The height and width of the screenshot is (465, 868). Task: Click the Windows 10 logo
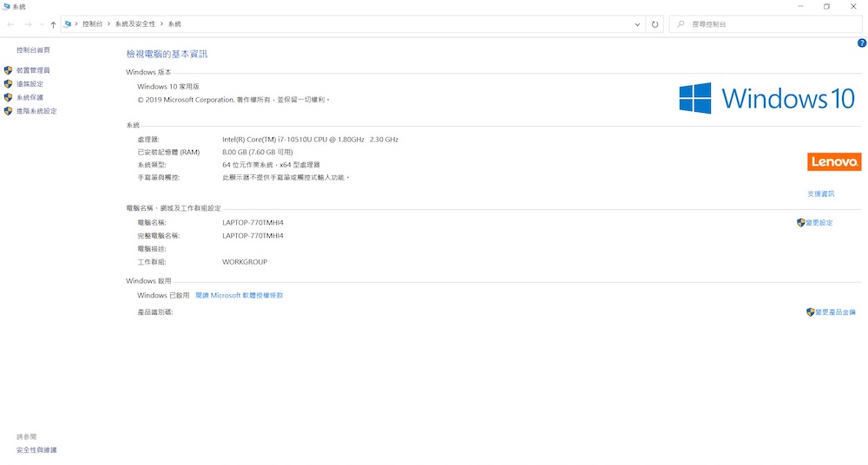pyautogui.click(x=767, y=99)
